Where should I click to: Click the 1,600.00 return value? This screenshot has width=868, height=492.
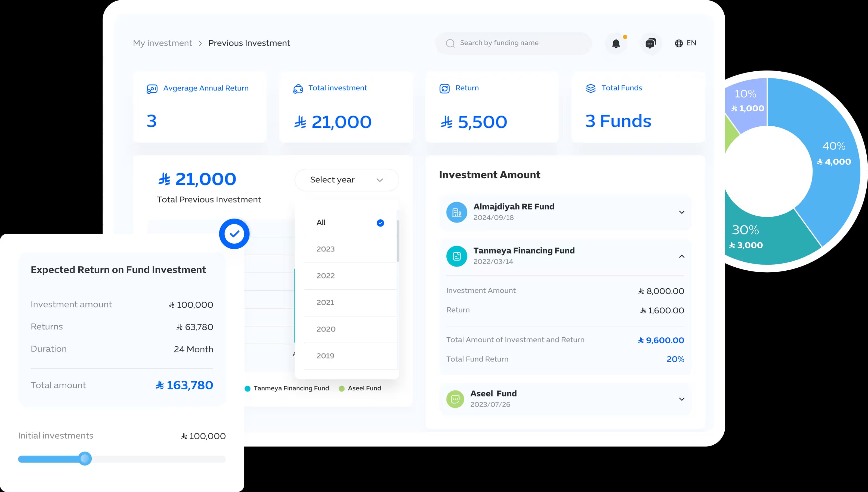662,311
